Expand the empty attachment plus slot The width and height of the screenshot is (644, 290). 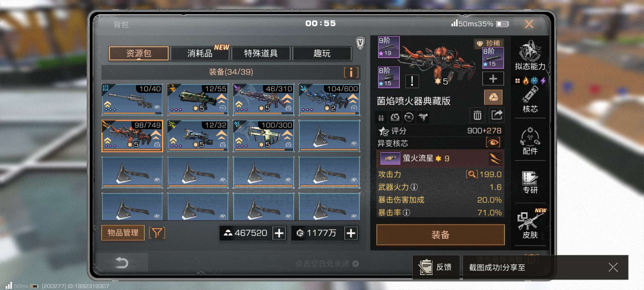pyautogui.click(x=493, y=79)
